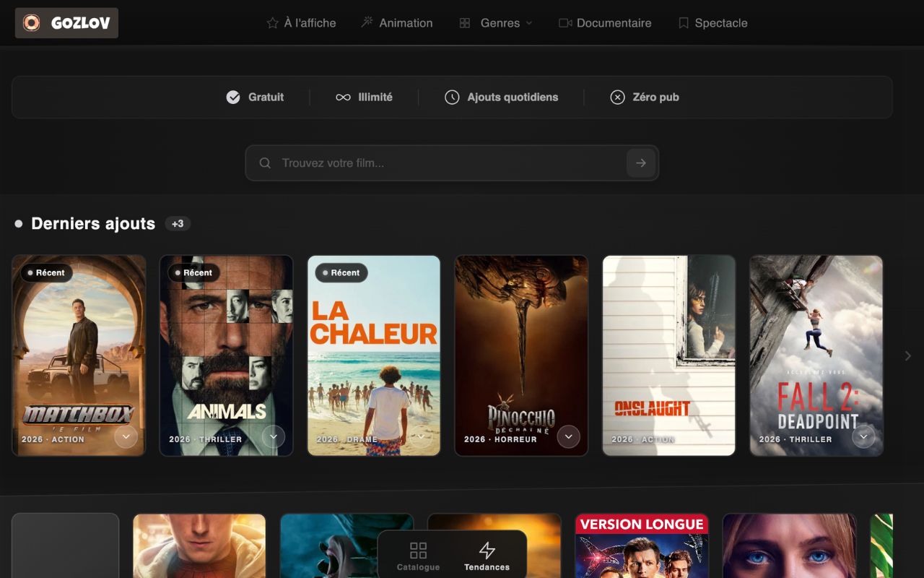Advance the Derniers ajouts carousel with the right arrow
Viewport: 924px width, 578px height.
point(908,355)
